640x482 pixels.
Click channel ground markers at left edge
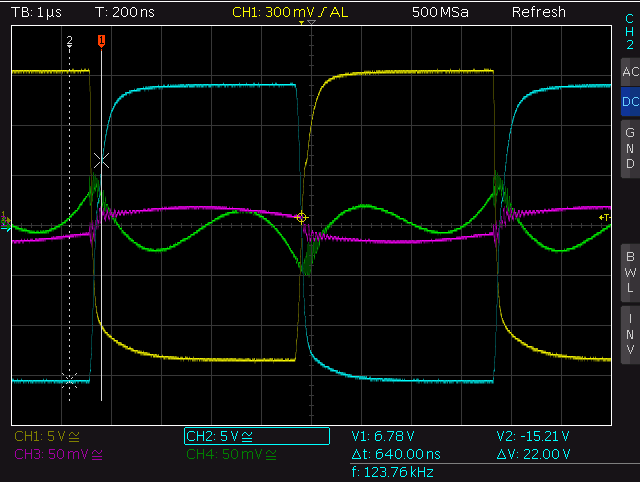(x=5, y=221)
